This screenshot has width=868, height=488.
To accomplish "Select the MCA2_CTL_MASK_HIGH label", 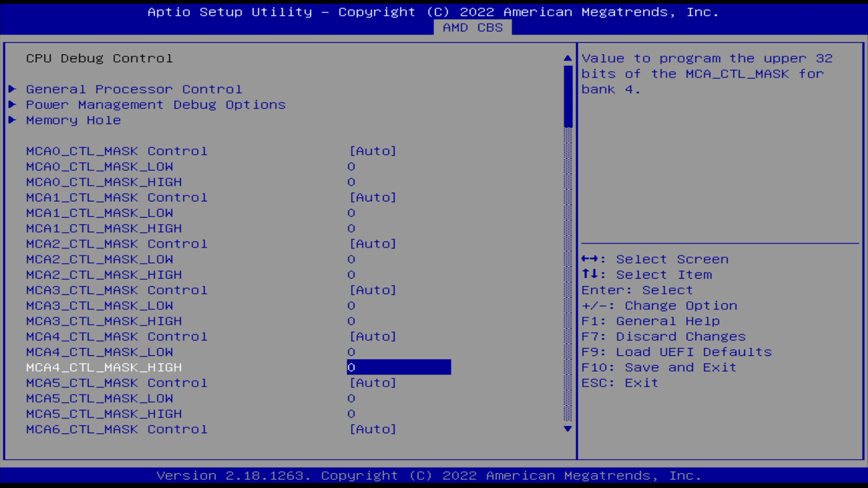I will 104,275.
